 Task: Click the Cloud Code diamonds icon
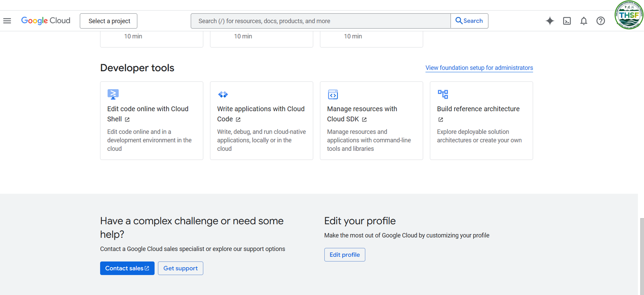(x=223, y=94)
